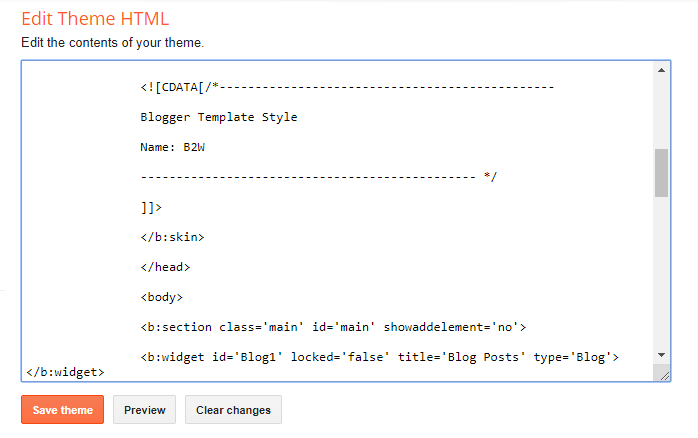The image size is (698, 438).
Task: Click the b:widget 'Blog1' tag line
Action: tap(380, 357)
